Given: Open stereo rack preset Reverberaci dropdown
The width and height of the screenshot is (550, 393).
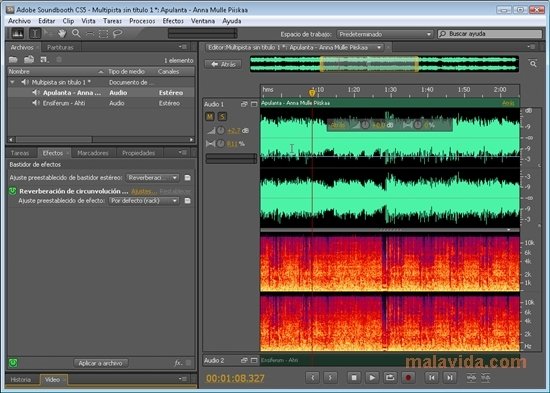Looking at the screenshot, I should point(153,178).
